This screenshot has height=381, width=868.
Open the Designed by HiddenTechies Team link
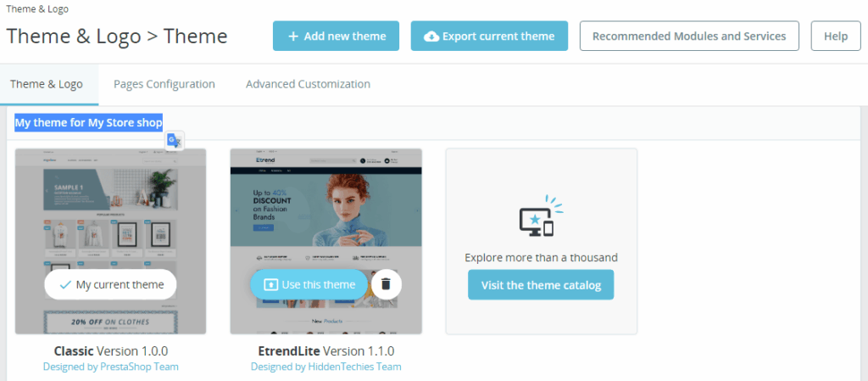(325, 367)
